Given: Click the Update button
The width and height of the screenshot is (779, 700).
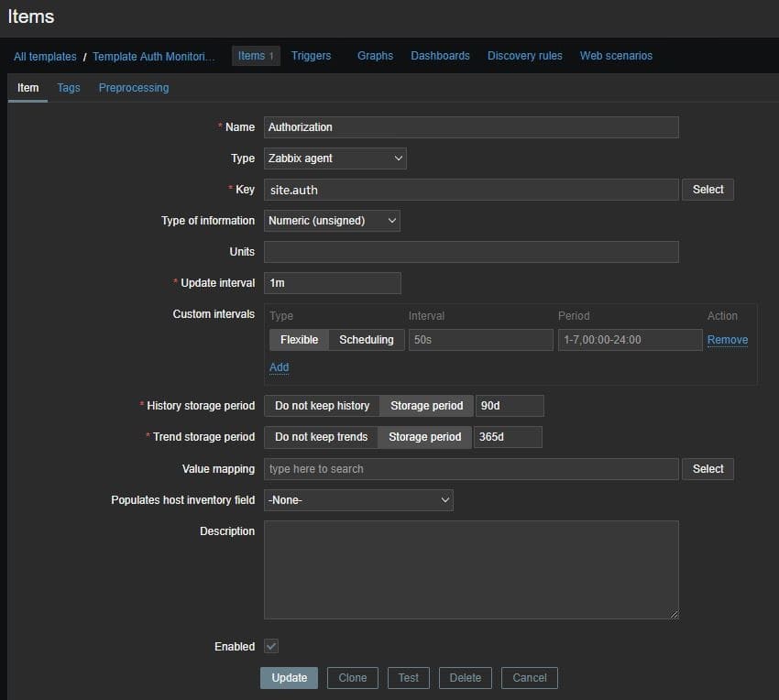Looking at the screenshot, I should point(290,678).
